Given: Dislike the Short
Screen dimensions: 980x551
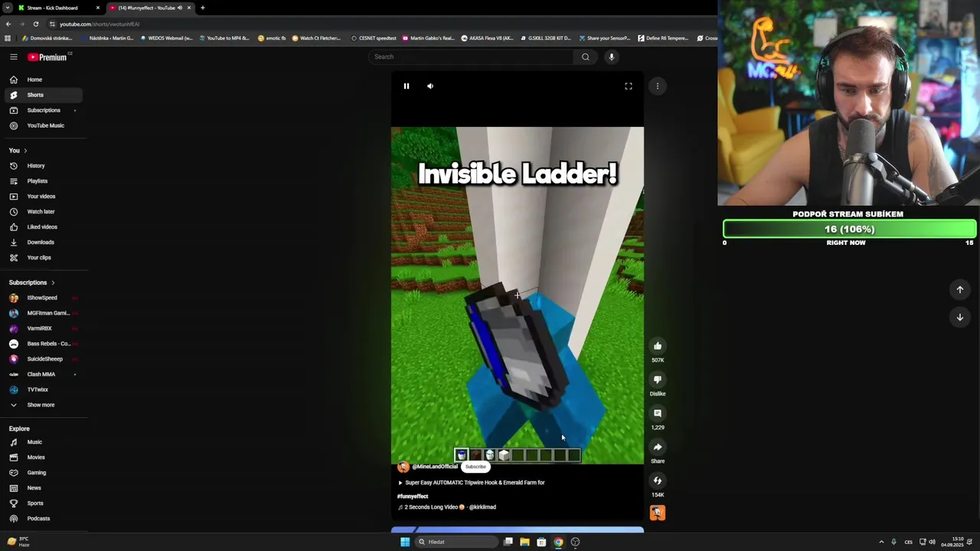Looking at the screenshot, I should tap(658, 380).
